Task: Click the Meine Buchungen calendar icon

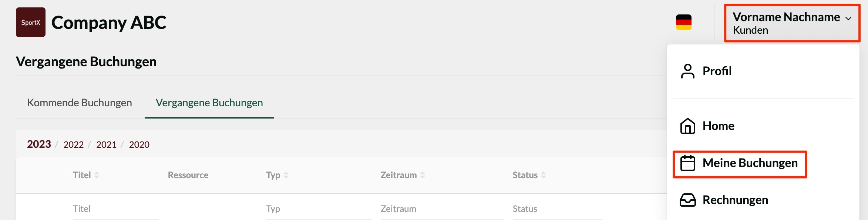Action: (x=687, y=163)
